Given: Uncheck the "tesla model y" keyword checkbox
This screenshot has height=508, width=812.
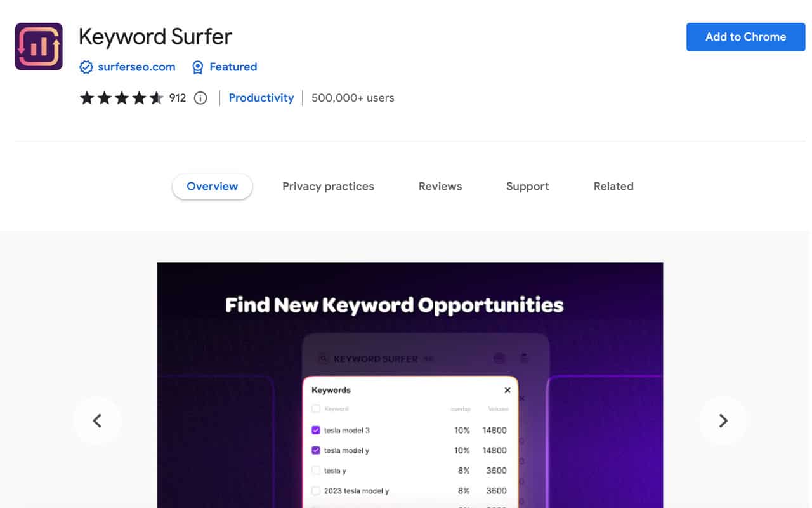Looking at the screenshot, I should [316, 450].
